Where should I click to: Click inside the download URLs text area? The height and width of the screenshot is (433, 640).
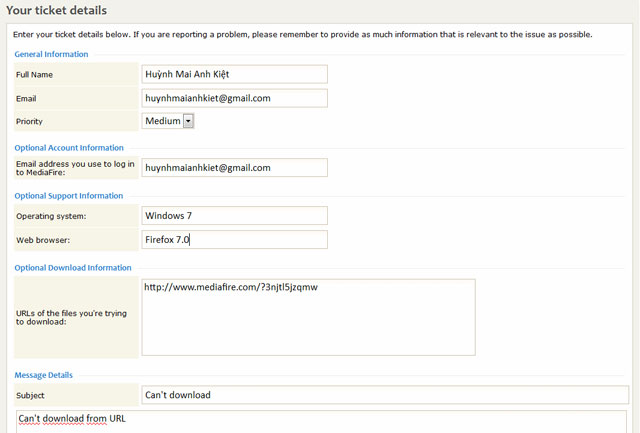(x=308, y=316)
